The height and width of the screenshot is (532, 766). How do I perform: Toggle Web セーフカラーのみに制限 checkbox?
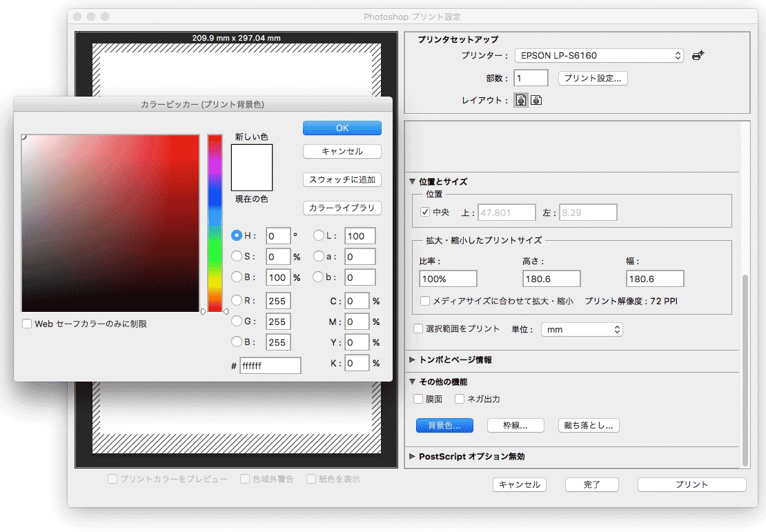click(x=28, y=324)
